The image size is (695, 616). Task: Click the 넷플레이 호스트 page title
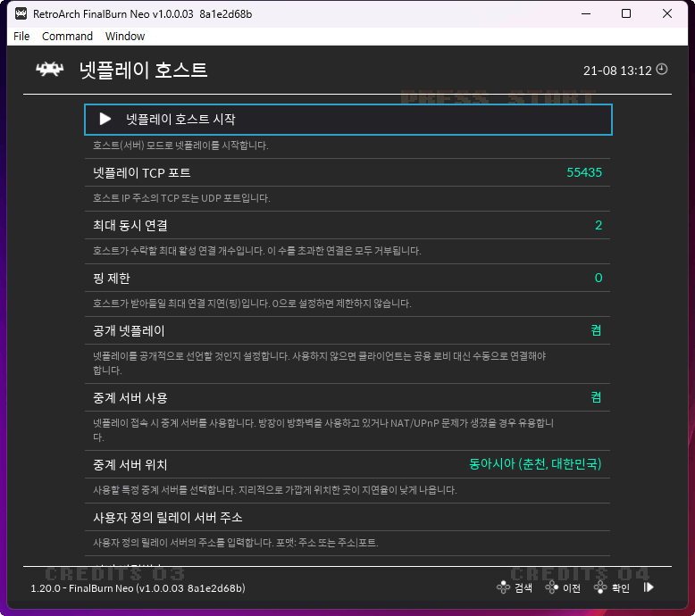pos(143,70)
